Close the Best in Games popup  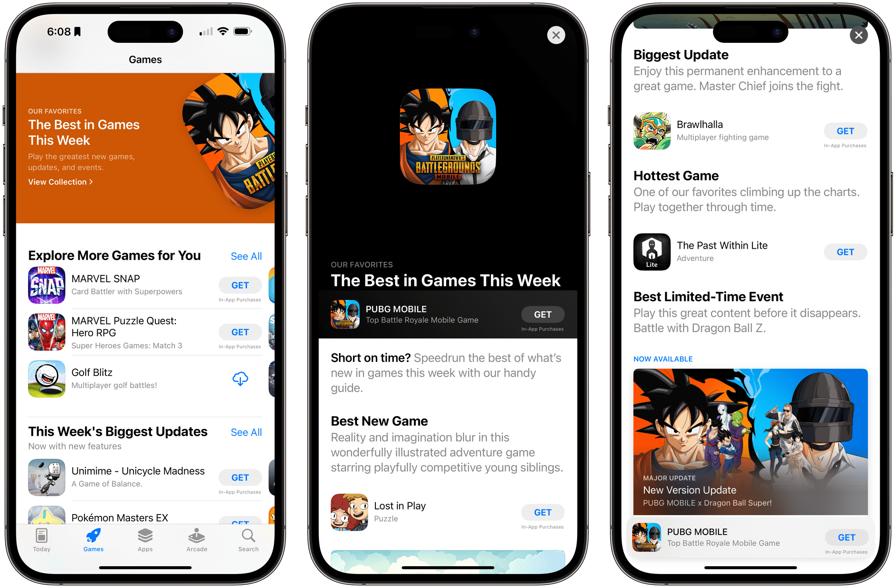556,35
